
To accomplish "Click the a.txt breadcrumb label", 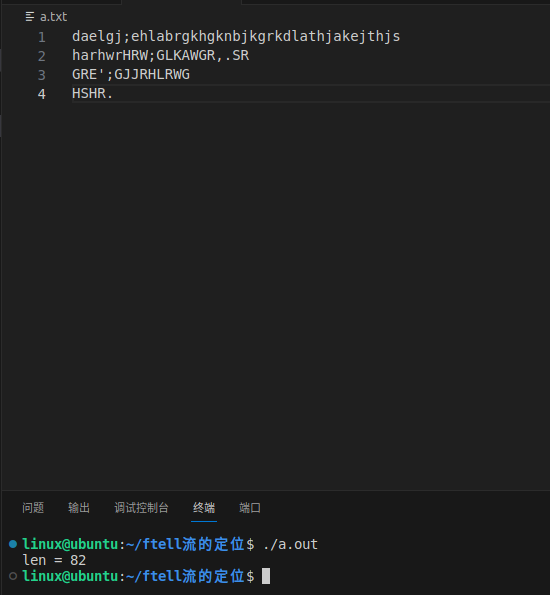I will (54, 17).
